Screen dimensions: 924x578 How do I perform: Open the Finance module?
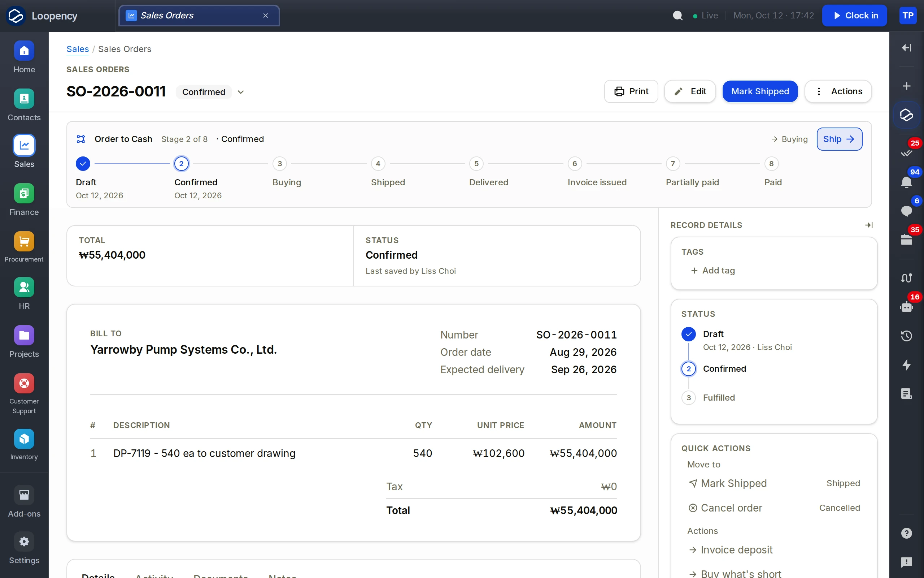tap(24, 200)
